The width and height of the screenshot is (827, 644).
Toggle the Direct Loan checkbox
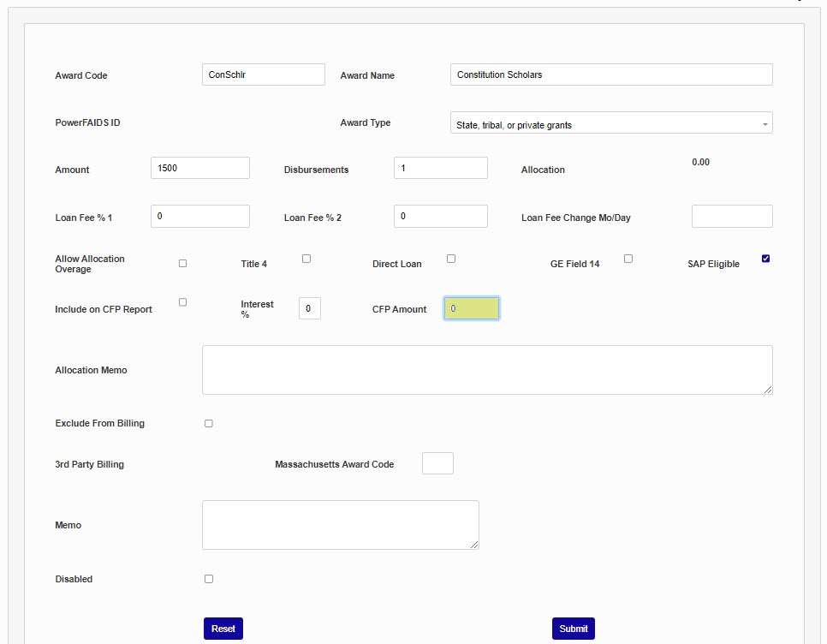(x=451, y=259)
